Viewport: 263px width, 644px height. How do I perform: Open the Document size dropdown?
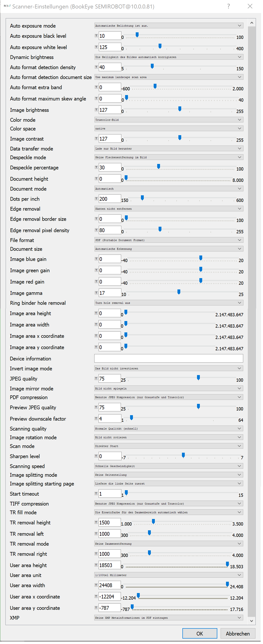point(169,249)
